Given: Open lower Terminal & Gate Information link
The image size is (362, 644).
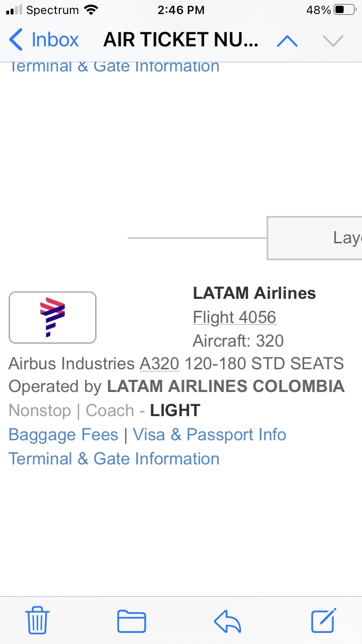Looking at the screenshot, I should [114, 459].
